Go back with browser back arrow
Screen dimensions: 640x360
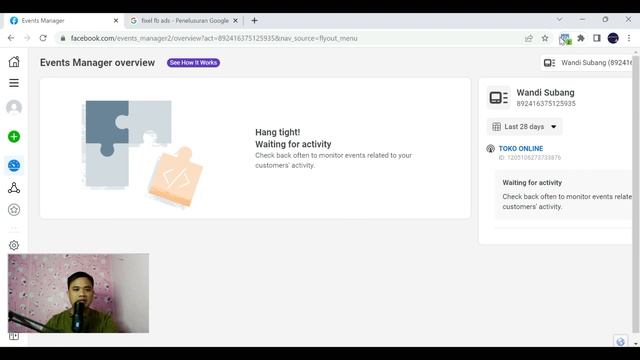tap(11, 38)
